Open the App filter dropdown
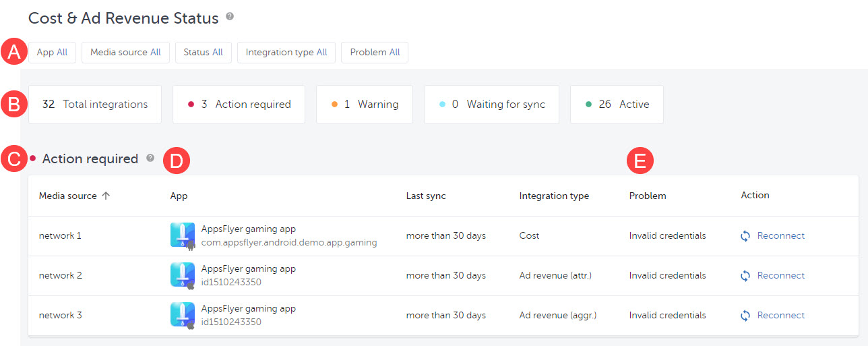 52,53
